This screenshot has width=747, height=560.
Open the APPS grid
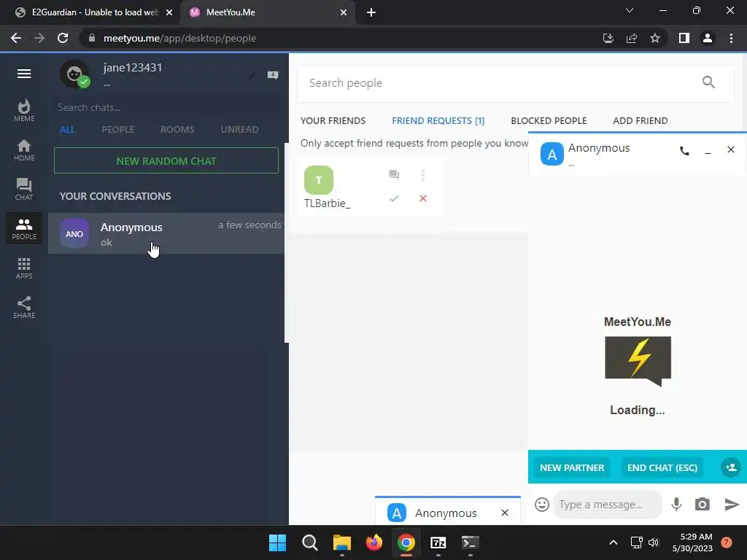pyautogui.click(x=24, y=268)
